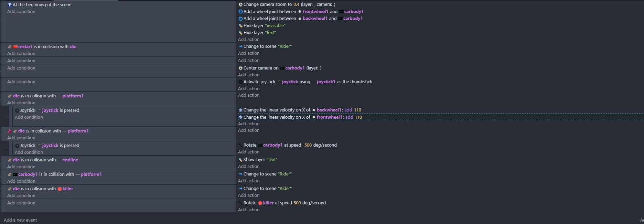Screen dimensions: 644x224
Task: Click the Hide layer "invisable" action icon
Action: (240, 26)
